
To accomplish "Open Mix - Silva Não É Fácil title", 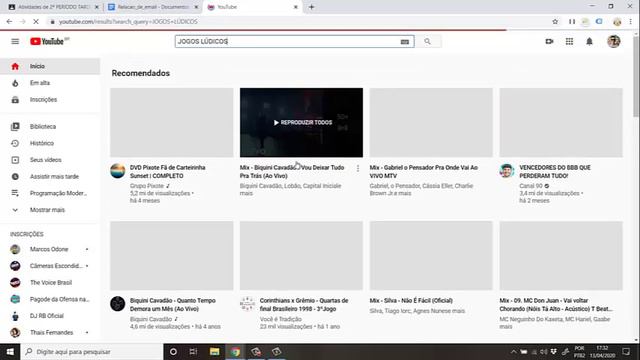I will pyautogui.click(x=411, y=300).
